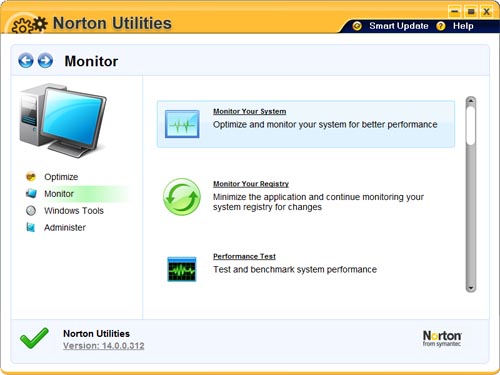
Task: Open the Help menu text
Action: [463, 26]
